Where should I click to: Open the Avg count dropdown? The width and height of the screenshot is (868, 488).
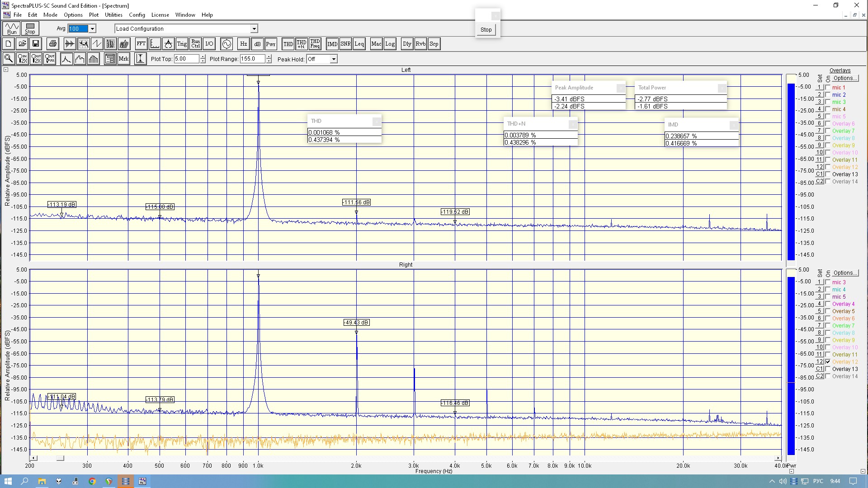(x=92, y=29)
